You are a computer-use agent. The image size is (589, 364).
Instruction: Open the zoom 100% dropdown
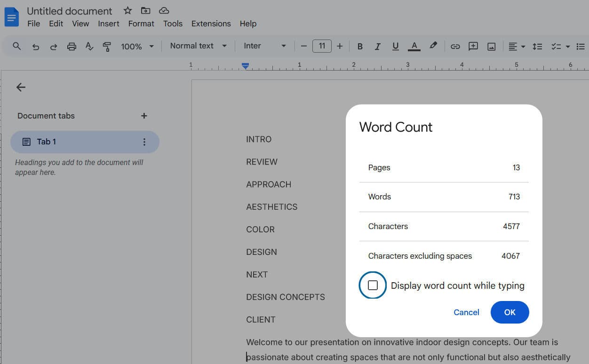tap(137, 46)
